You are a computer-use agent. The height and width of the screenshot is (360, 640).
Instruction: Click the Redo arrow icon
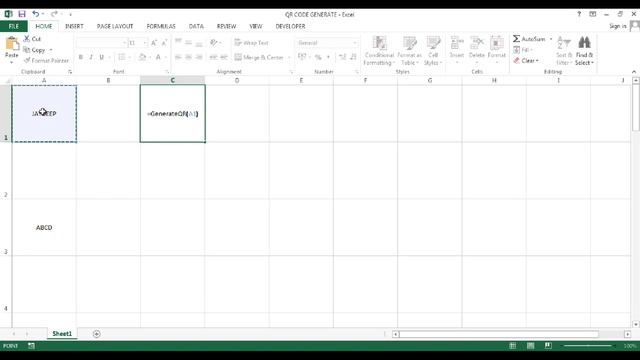pyautogui.click(x=54, y=14)
